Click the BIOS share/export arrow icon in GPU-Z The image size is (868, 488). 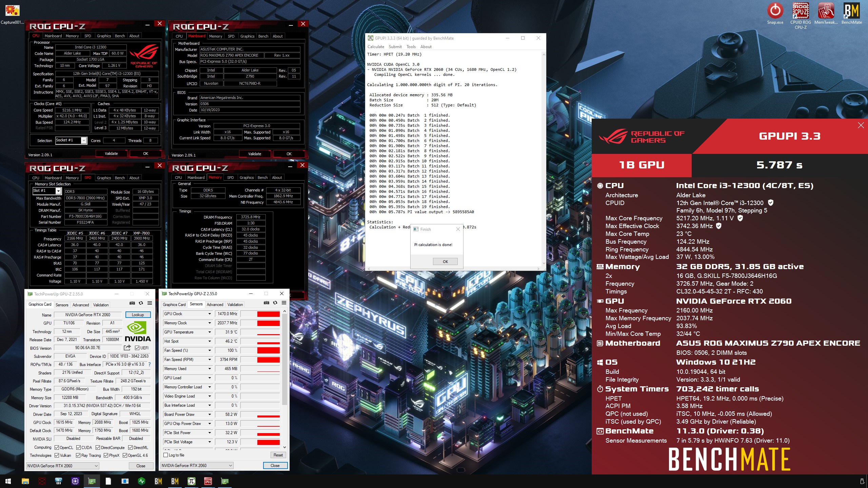point(127,348)
